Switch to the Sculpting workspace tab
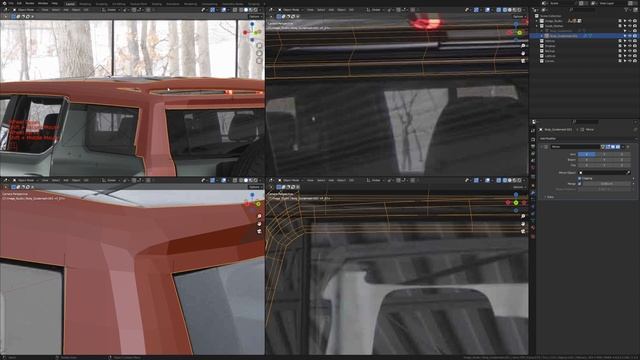 click(x=102, y=4)
